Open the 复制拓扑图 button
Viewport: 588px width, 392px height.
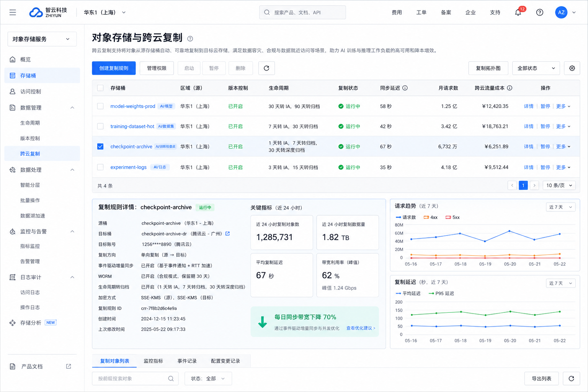pos(488,68)
